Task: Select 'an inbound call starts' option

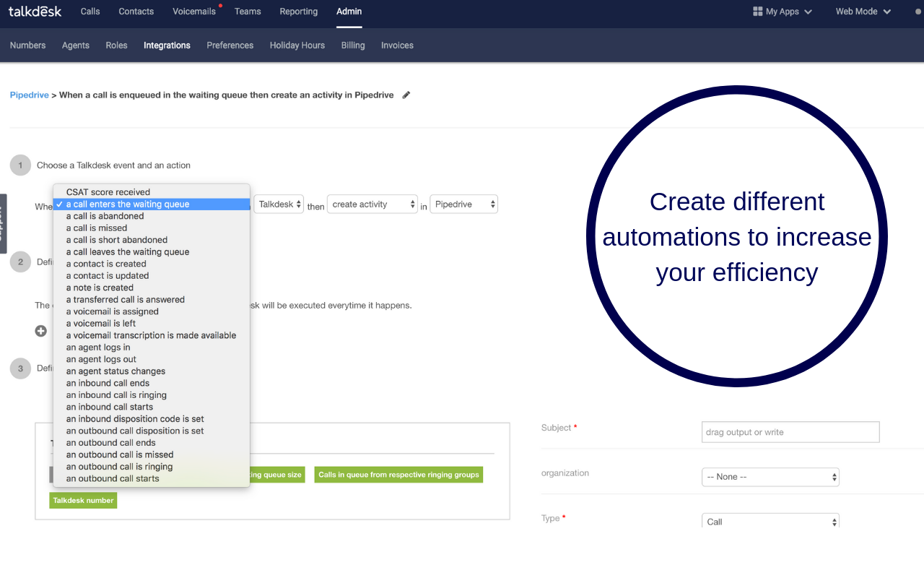Action: pos(152,407)
